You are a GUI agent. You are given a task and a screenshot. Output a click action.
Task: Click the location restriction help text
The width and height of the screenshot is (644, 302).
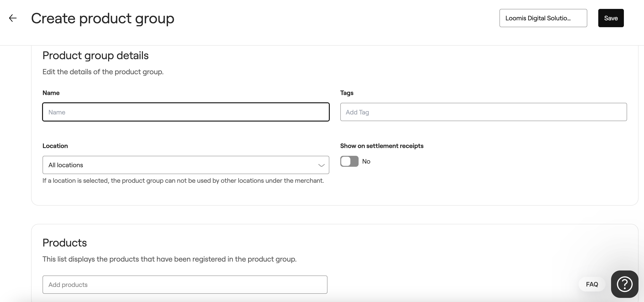click(x=183, y=181)
